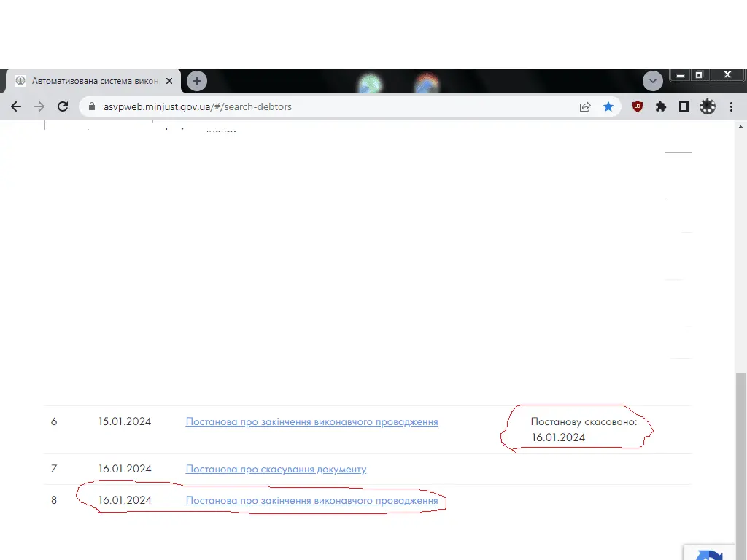Screen dimensions: 747x560
Task: Click the browser forward arrow
Action: point(39,106)
